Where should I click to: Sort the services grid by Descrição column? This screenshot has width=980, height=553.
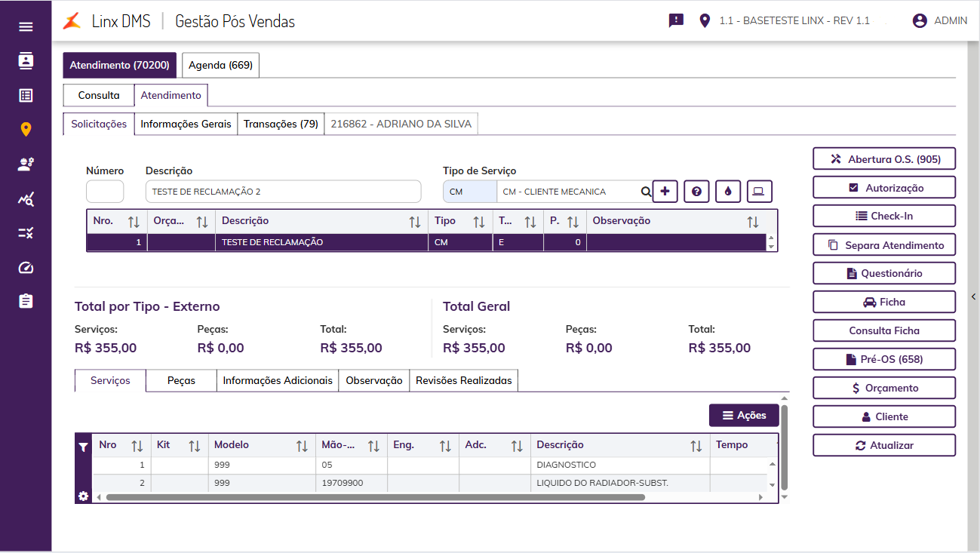pos(696,446)
